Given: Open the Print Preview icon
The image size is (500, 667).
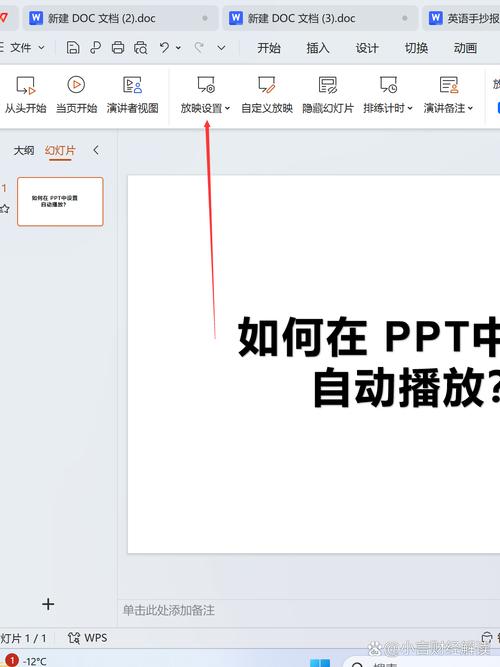Looking at the screenshot, I should [x=140, y=48].
